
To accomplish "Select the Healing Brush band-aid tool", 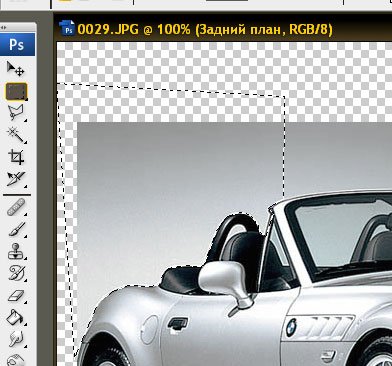I will 16,207.
